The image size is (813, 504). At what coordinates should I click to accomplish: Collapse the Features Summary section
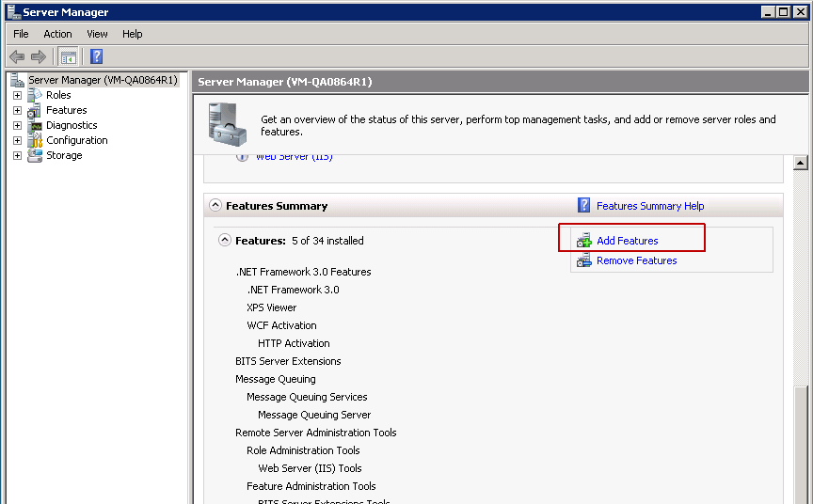[x=215, y=206]
